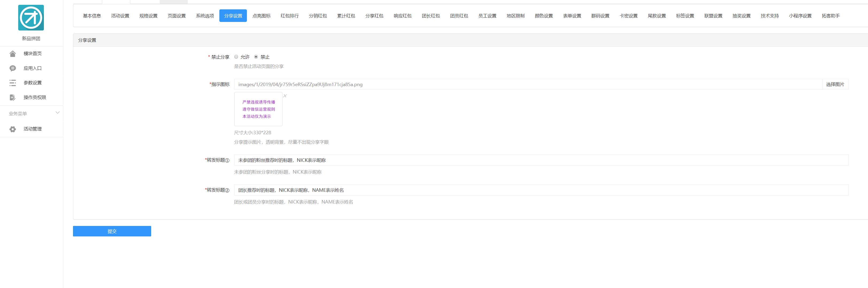Go to the 系统选项 tab

[x=205, y=16]
